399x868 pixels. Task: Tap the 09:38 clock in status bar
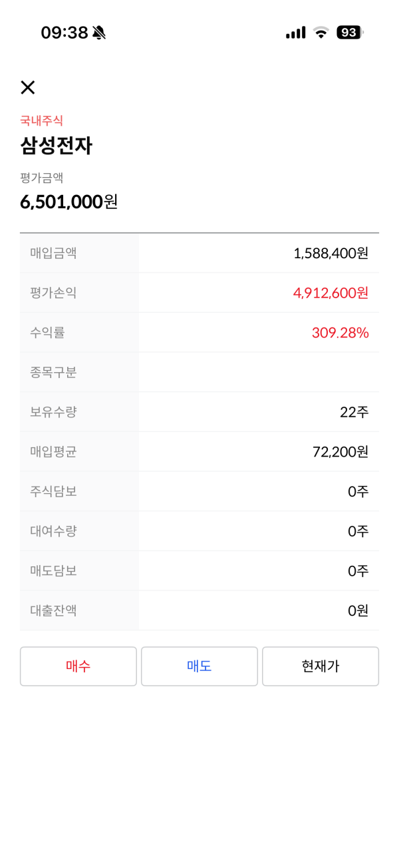coord(65,33)
